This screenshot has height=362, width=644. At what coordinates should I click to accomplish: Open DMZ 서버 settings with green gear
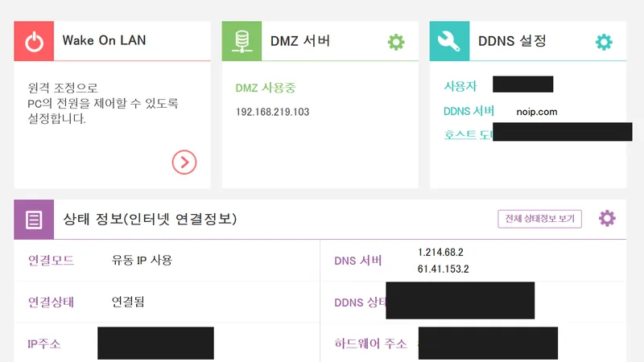[x=396, y=42]
